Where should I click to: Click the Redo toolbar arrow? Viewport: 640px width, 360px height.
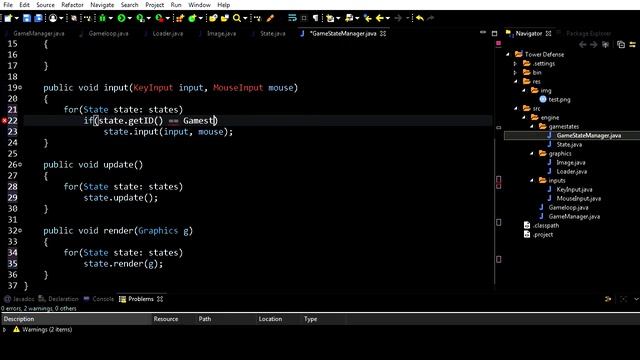point(430,18)
